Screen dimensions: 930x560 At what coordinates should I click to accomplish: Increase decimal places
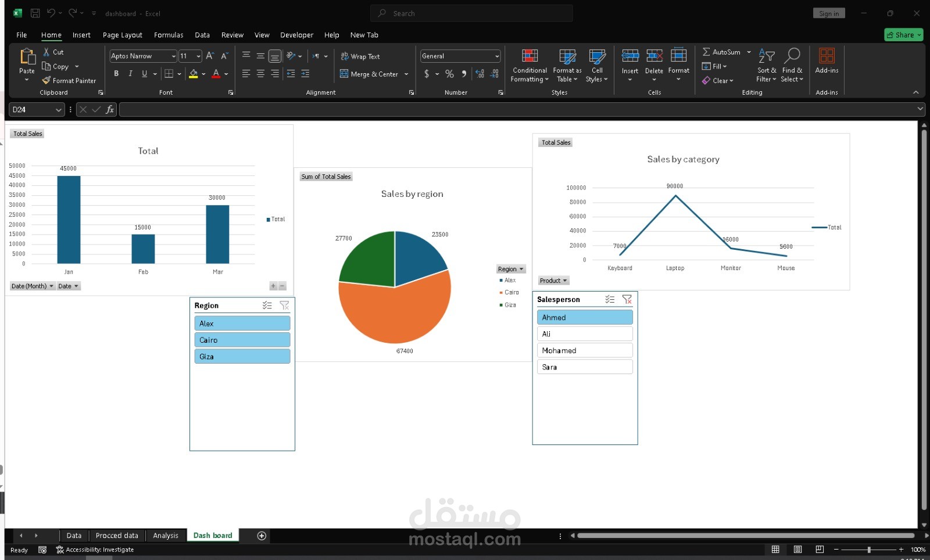point(480,74)
